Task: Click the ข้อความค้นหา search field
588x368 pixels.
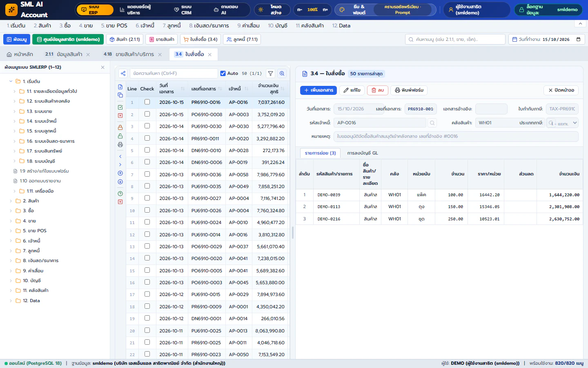Action: click(x=174, y=74)
